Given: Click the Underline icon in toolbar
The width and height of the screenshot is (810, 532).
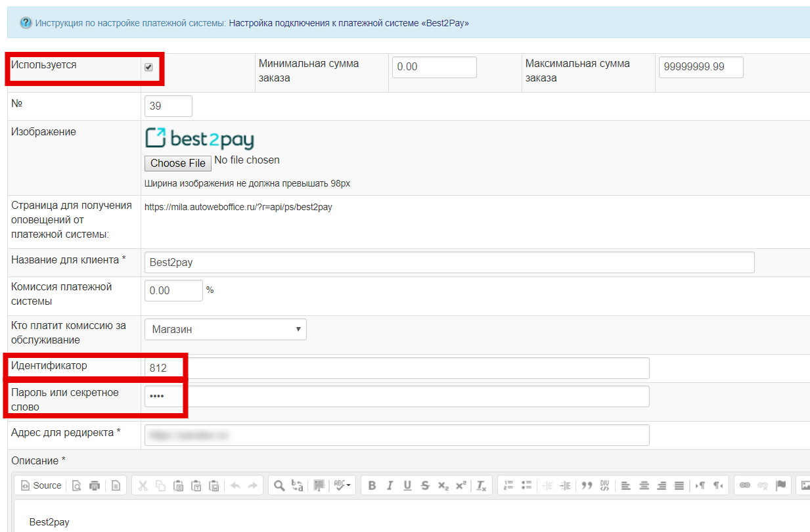Looking at the screenshot, I should (407, 485).
